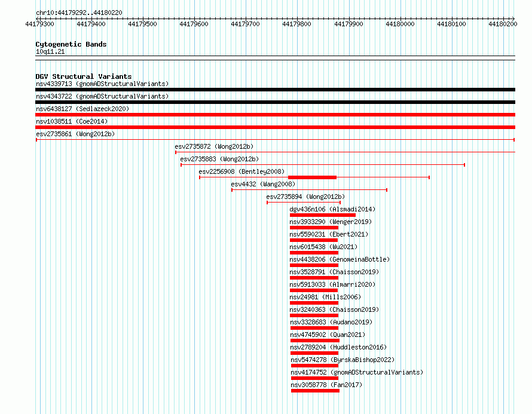The height and width of the screenshot is (414, 532).
Task: Click the red bar under nsv6438127
Action: click(275, 115)
